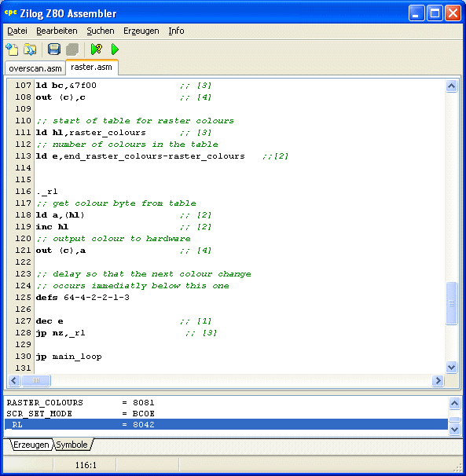Image resolution: width=466 pixels, height=476 pixels.
Task: Open the Erzeugen menu
Action: [x=141, y=31]
